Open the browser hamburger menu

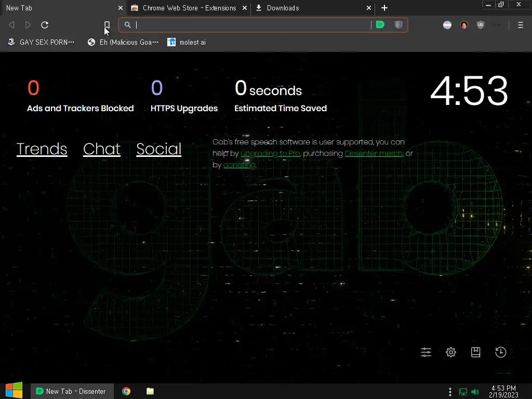pos(521,25)
